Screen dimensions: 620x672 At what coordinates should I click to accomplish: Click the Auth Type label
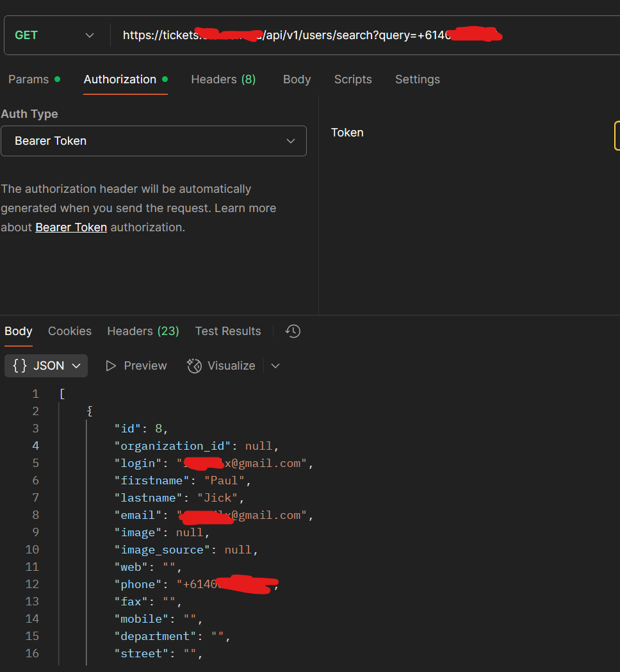pyautogui.click(x=29, y=114)
